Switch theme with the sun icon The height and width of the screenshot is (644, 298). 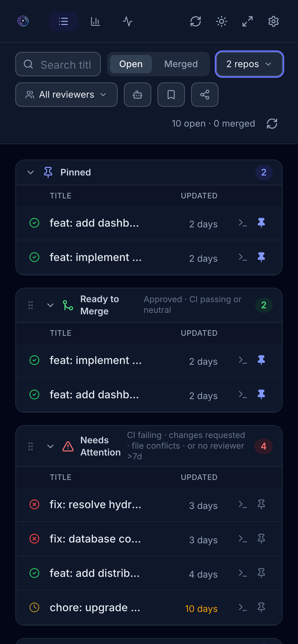click(x=222, y=21)
